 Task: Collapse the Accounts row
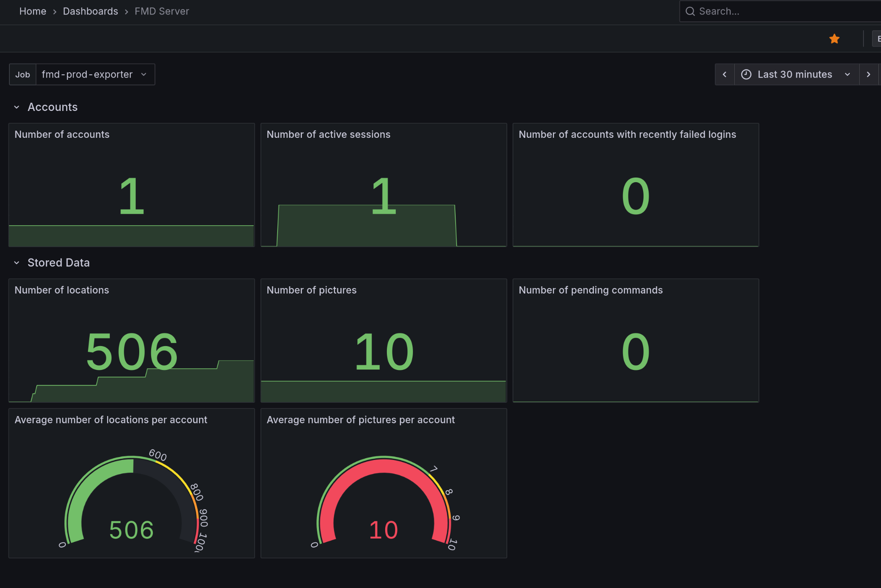click(x=17, y=107)
